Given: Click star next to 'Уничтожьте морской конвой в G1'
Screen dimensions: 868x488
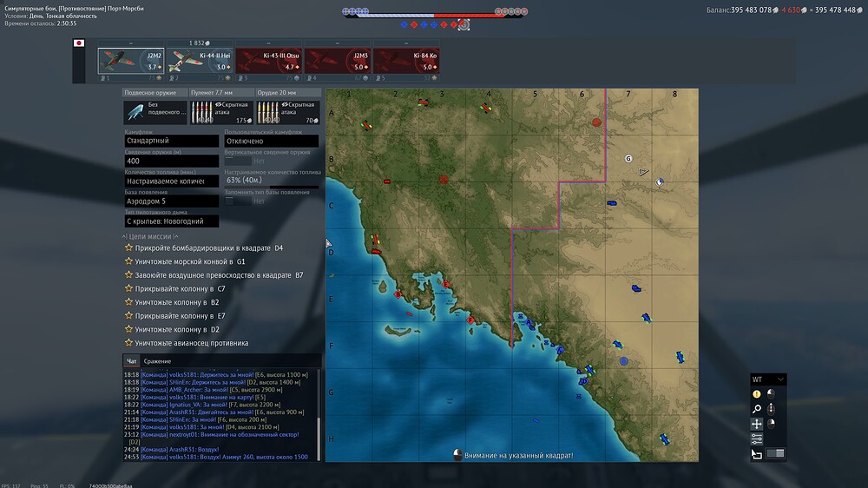Looking at the screenshot, I should tap(129, 260).
